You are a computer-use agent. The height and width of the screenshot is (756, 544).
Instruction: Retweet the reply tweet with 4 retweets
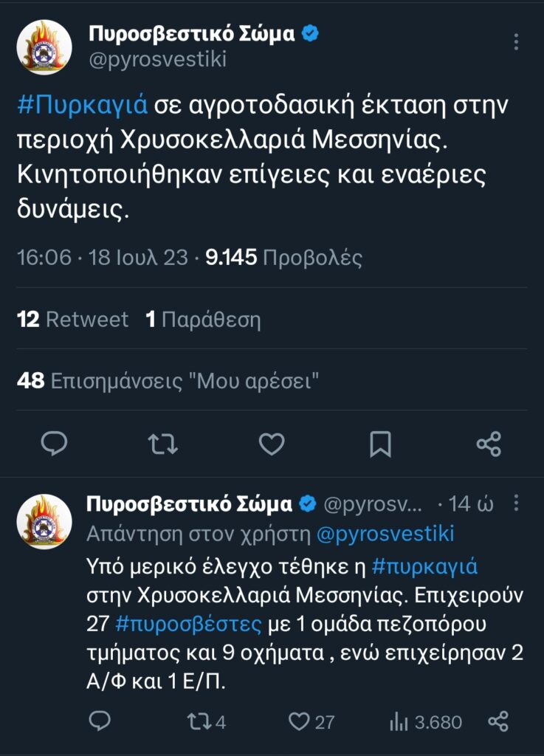(x=206, y=722)
